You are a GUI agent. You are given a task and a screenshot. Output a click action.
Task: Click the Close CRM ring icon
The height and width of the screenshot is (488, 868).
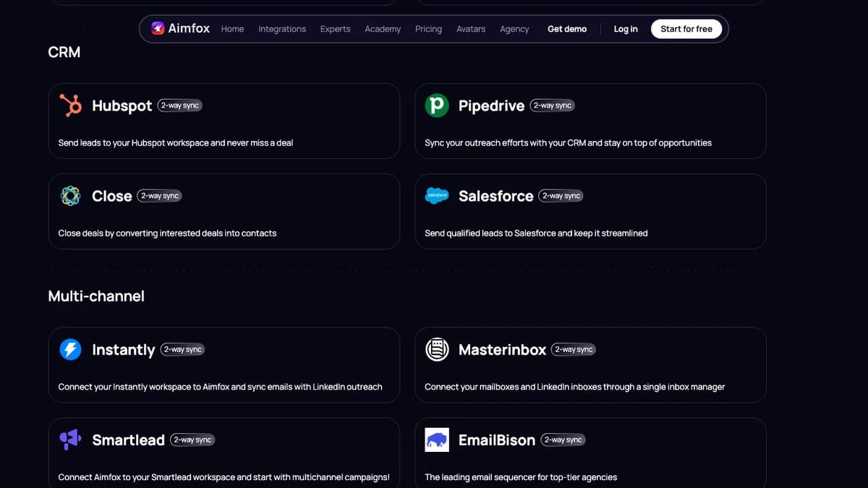(70, 196)
